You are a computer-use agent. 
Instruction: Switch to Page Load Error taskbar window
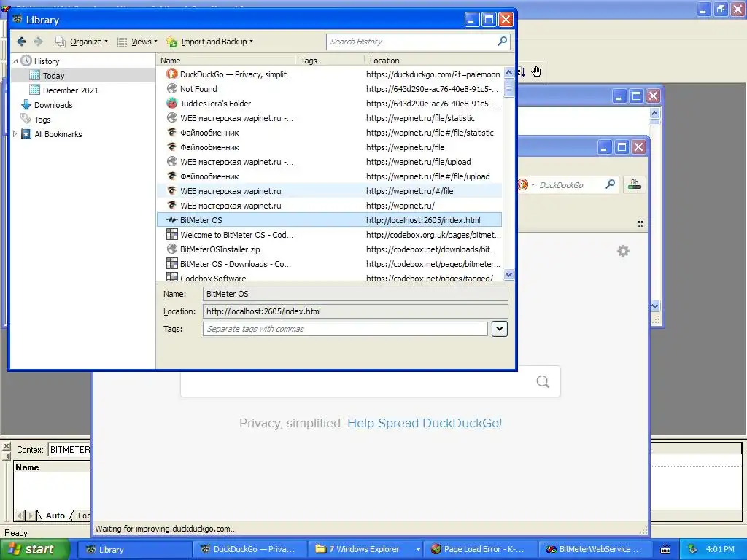481,550
